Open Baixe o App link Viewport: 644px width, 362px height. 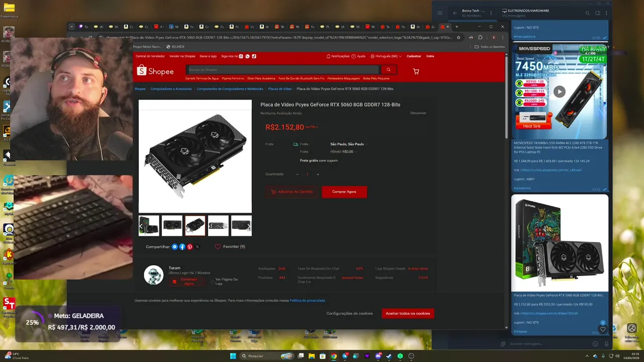point(208,56)
